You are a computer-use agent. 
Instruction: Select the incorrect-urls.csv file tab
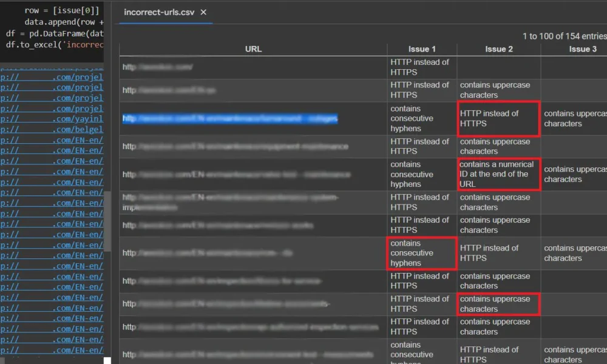pos(158,12)
